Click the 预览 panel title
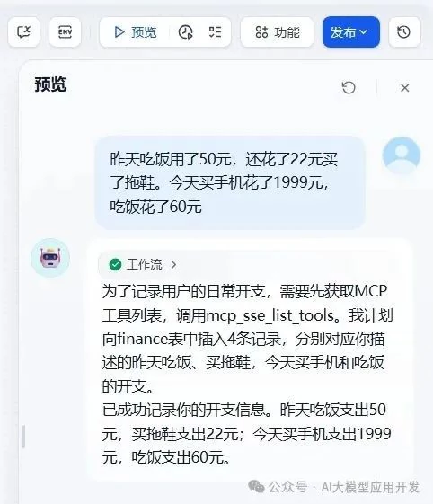The width and height of the screenshot is (433, 504). [x=50, y=84]
